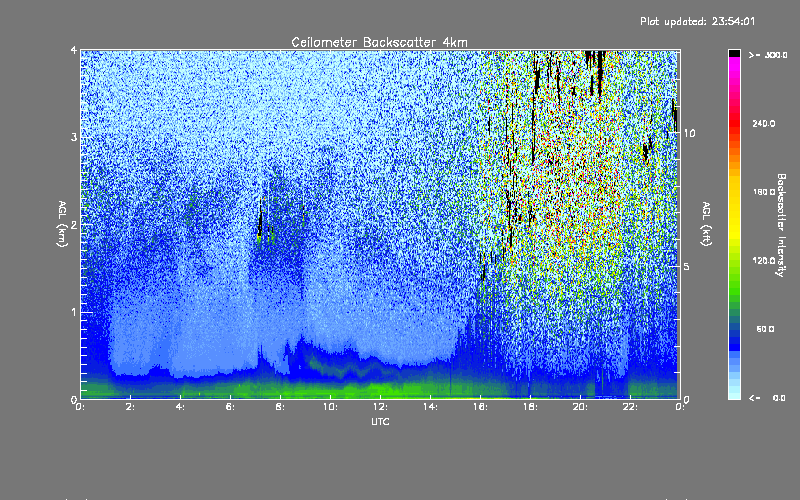Click the "8:" UTC hour tick
This screenshot has height=500, width=800.
coord(281,407)
